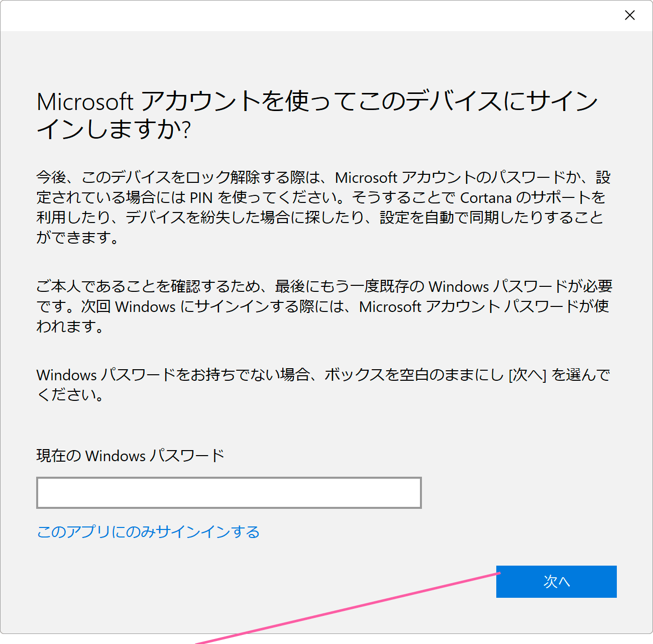The image size is (653, 644).
Task: Click the paragraph starting with 今後、このデバイスをロック解除する際は
Action: (324, 207)
